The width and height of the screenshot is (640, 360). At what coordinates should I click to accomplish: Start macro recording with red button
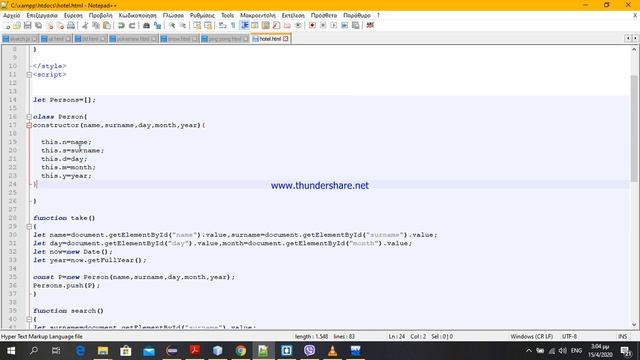[x=312, y=25]
